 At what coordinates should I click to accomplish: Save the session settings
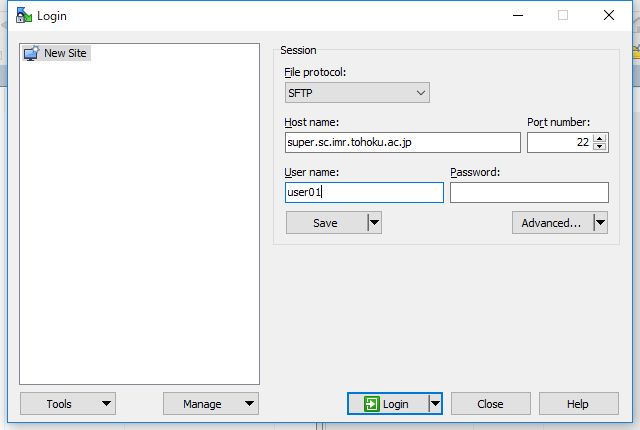326,223
